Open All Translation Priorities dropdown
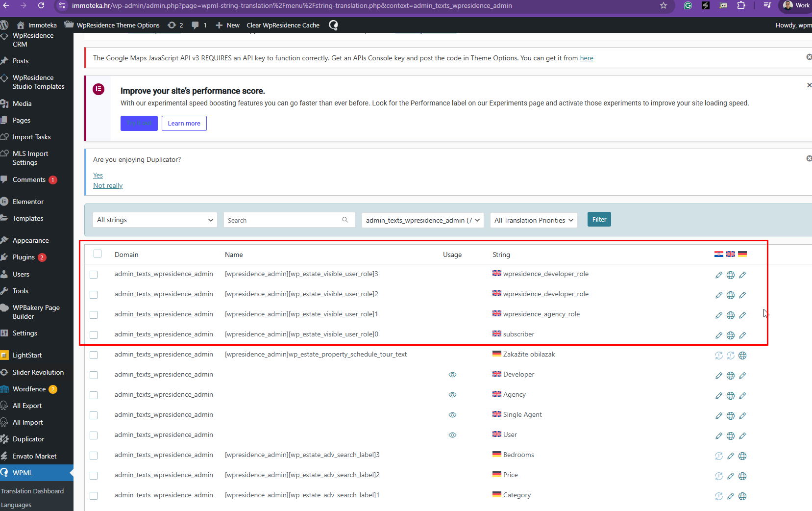This screenshot has height=511, width=812. pos(533,220)
